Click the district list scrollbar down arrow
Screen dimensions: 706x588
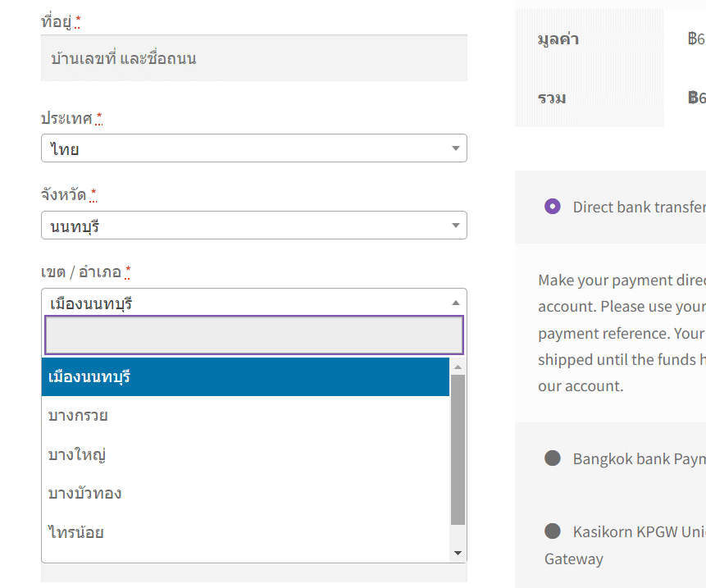tap(458, 554)
